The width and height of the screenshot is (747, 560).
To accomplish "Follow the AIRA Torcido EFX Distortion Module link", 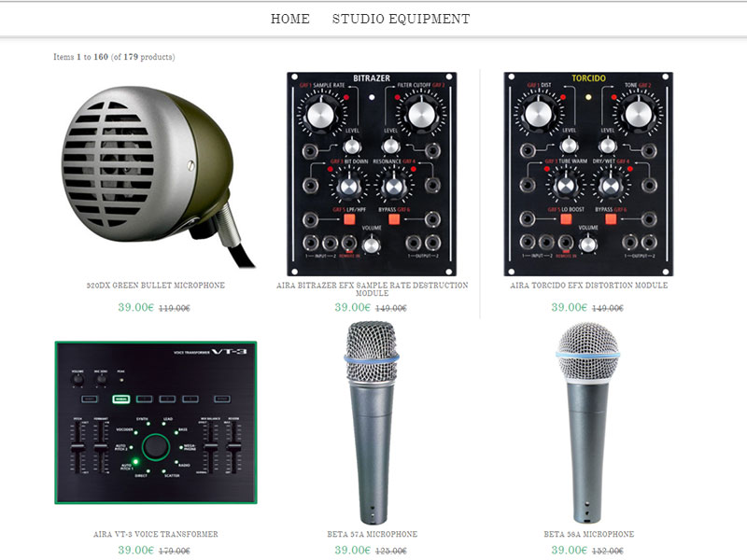I will 589,286.
